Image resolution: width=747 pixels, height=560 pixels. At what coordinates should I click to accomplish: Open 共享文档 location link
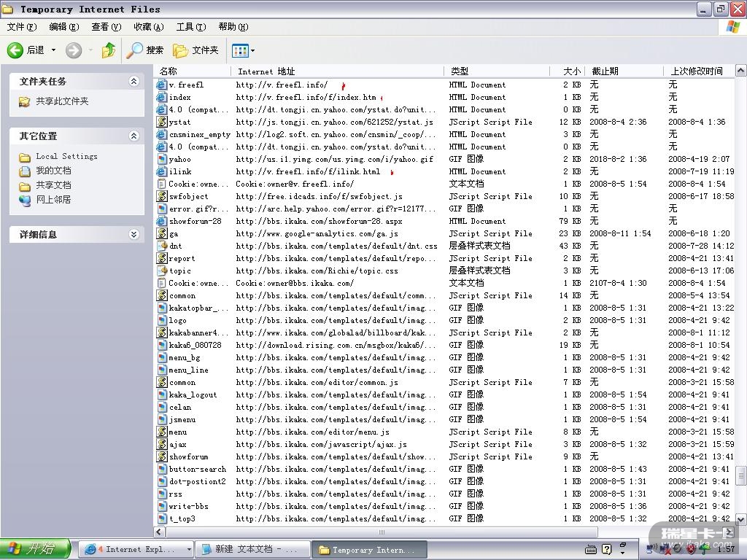(x=53, y=185)
